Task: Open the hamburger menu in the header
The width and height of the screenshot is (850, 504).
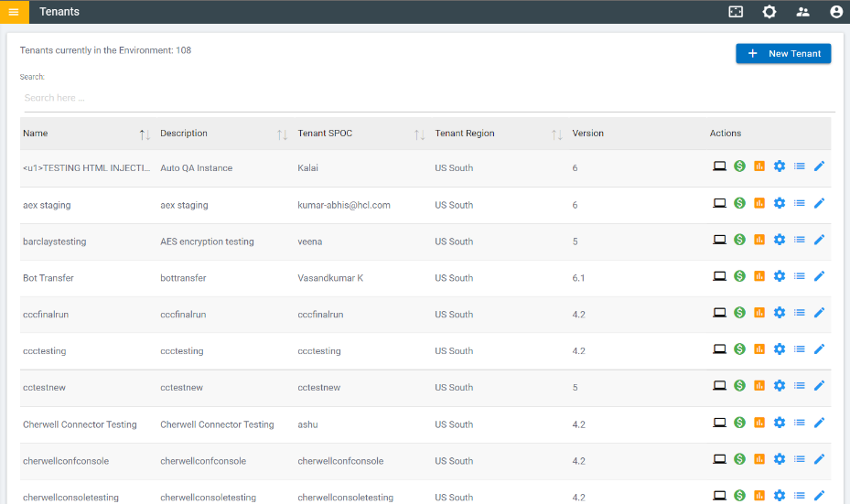Action: tap(14, 12)
